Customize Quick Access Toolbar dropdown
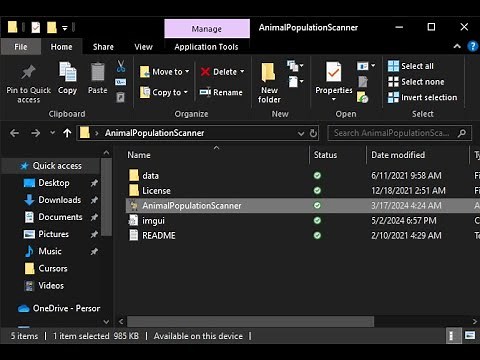Viewport: 480px width, 360px height. click(65, 28)
